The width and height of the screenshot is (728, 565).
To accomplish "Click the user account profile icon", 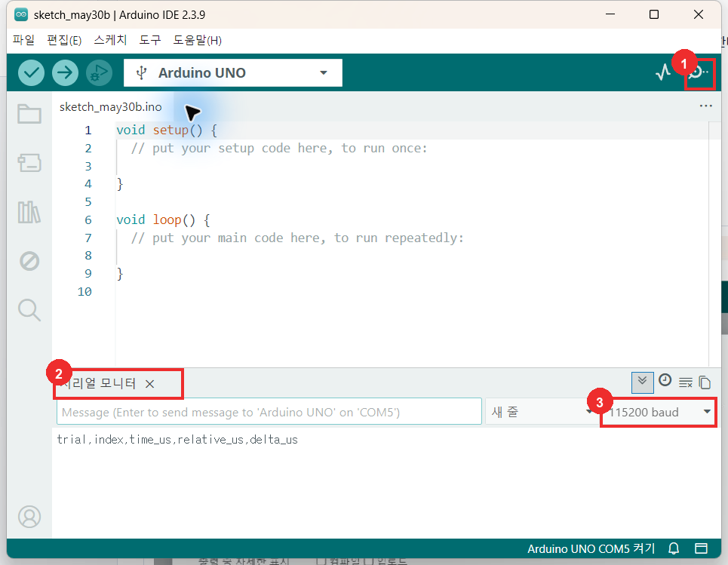I will tap(29, 516).
